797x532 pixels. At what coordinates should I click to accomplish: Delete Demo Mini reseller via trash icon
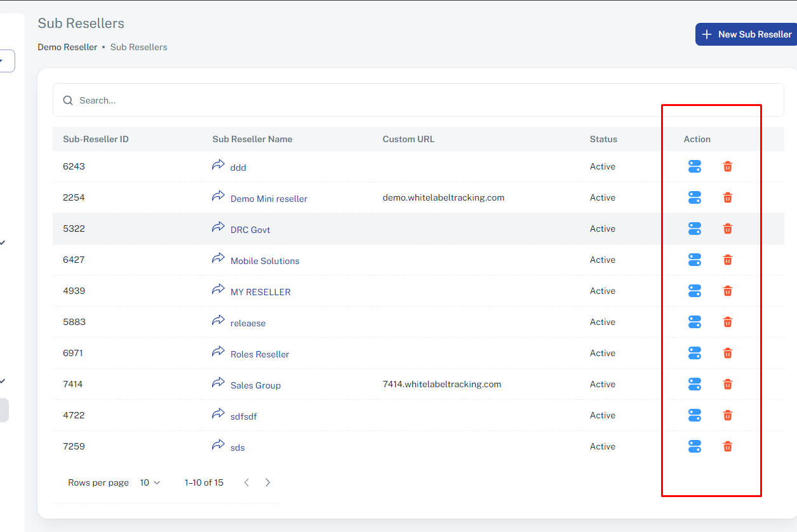coord(728,197)
